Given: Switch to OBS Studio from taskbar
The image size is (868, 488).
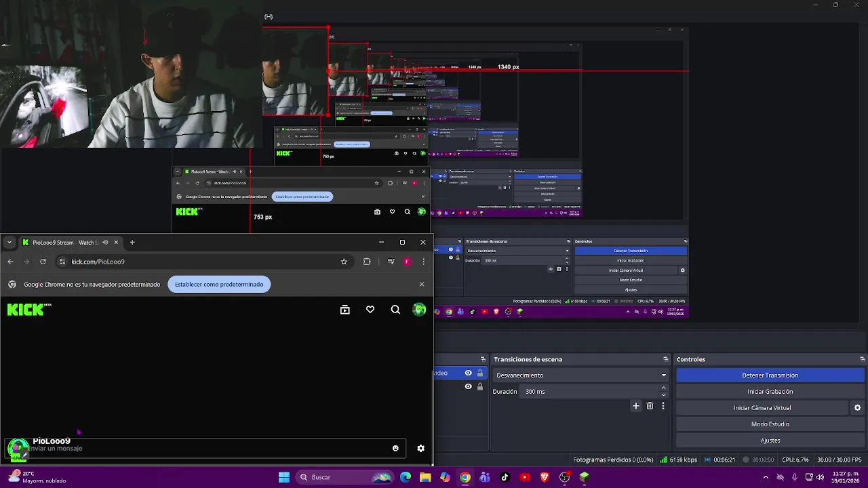Looking at the screenshot, I should tap(564, 477).
